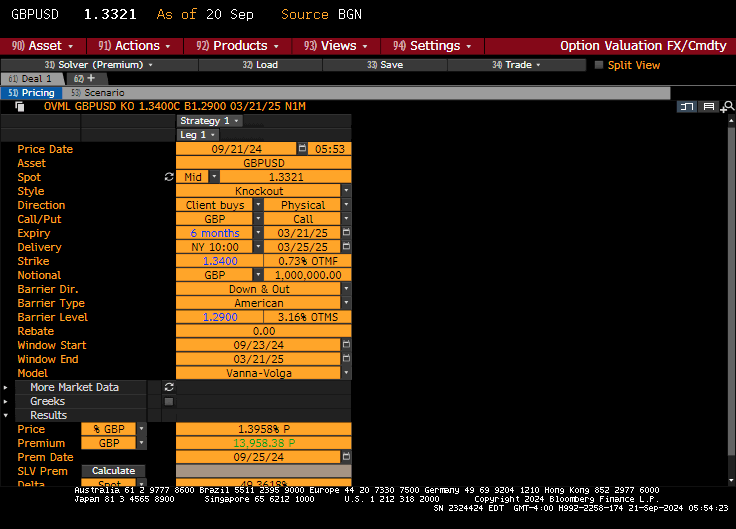The height and width of the screenshot is (529, 736).
Task: Click the Asset GBPUSD field
Action: coord(264,163)
